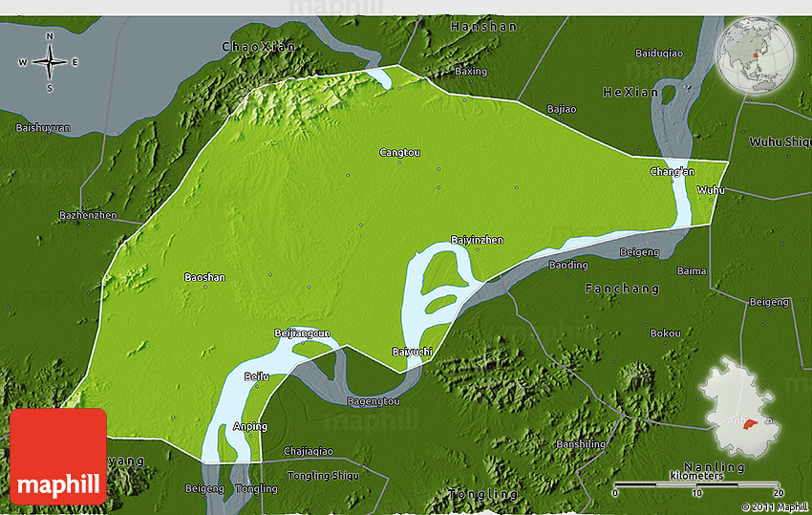Select the Baiyuchi place label
This screenshot has width=812, height=515.
coord(413,352)
